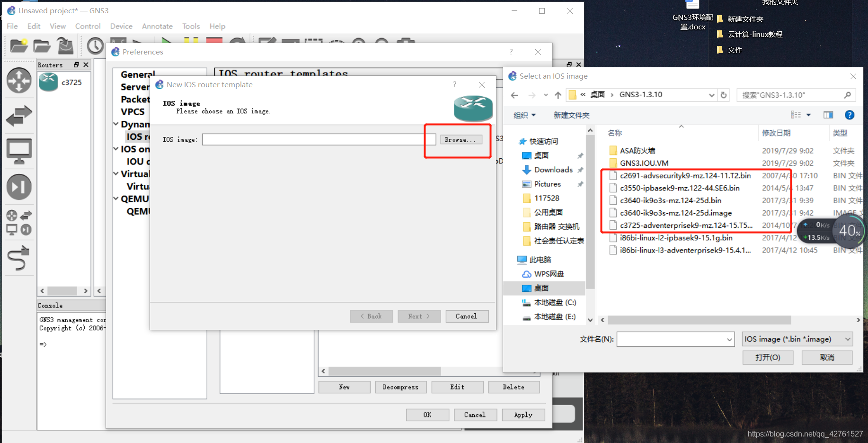Browse all devices category icon
868x443 pixels.
point(19,223)
